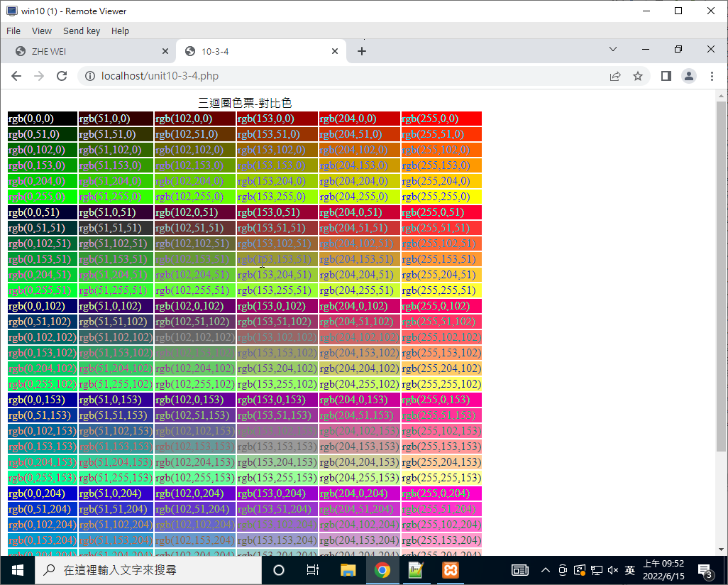
Task: View site information icon
Action: [90, 76]
